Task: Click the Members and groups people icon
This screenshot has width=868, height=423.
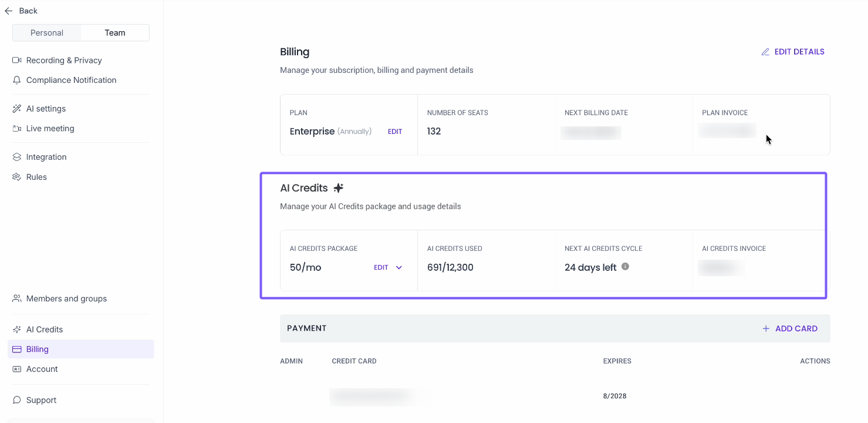Action: point(17,298)
